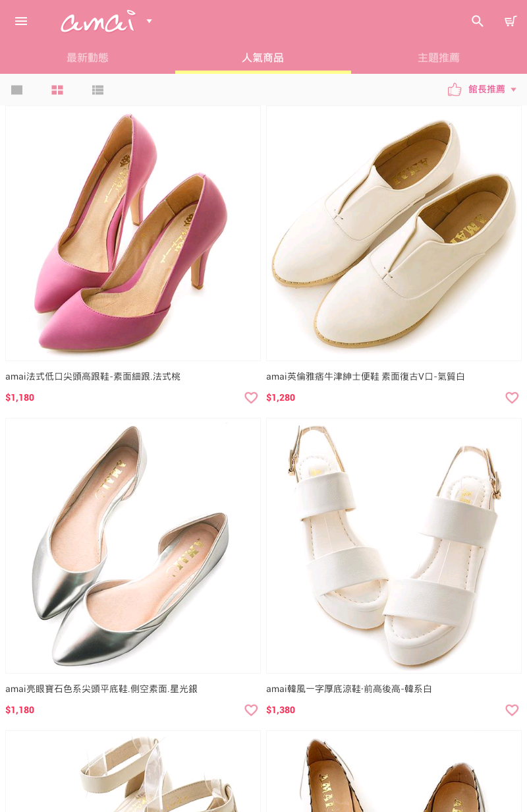Screen dimensions: 527x812
Task: Open amai法式低口尖頭高跟鞋 product title
Action: (93, 376)
